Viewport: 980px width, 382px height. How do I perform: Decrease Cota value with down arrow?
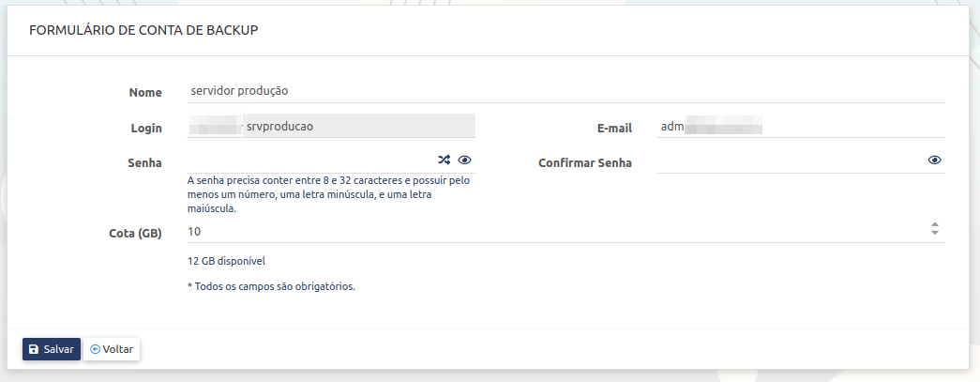click(x=934, y=234)
